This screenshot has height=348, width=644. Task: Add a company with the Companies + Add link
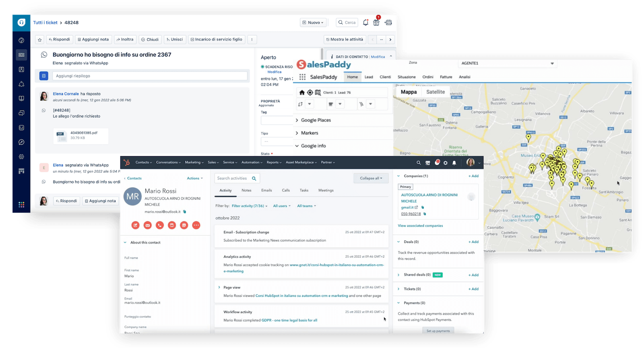pos(473,176)
